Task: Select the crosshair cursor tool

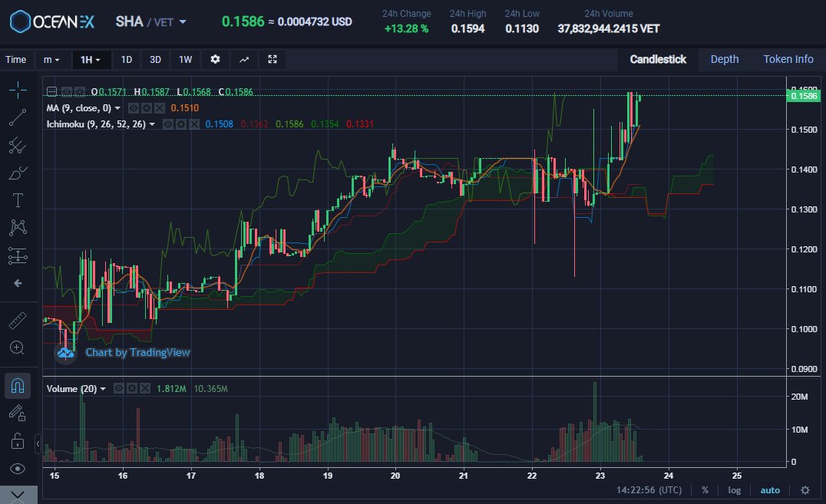Action: [x=17, y=90]
